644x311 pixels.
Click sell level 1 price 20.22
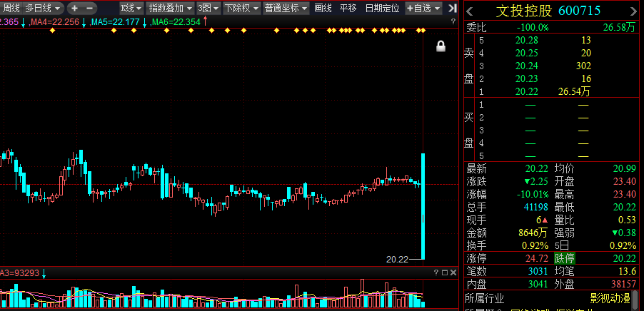[527, 91]
